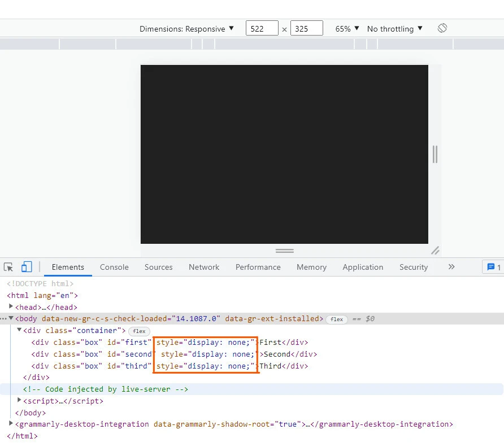This screenshot has width=504, height=447.
Task: Toggle the container flex badge
Action: click(x=139, y=331)
